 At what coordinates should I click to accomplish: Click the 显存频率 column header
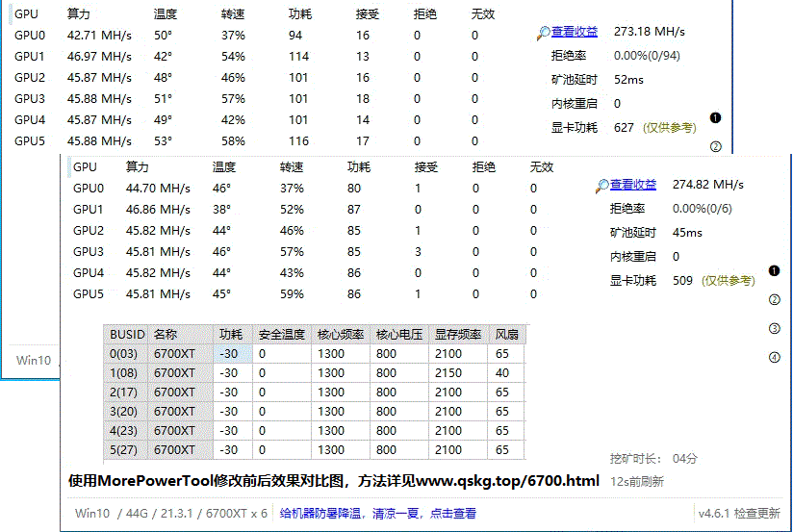456,335
